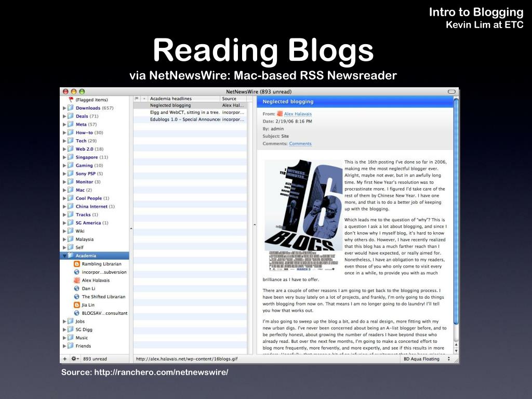Click the Date 2/19/06 8:16 PM text
The image size is (532, 399).
click(x=287, y=121)
